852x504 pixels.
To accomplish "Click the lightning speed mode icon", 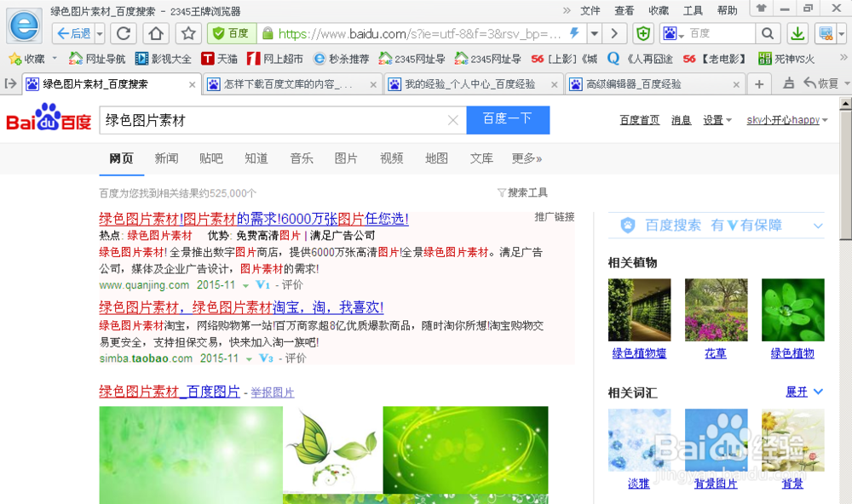I will click(x=573, y=34).
